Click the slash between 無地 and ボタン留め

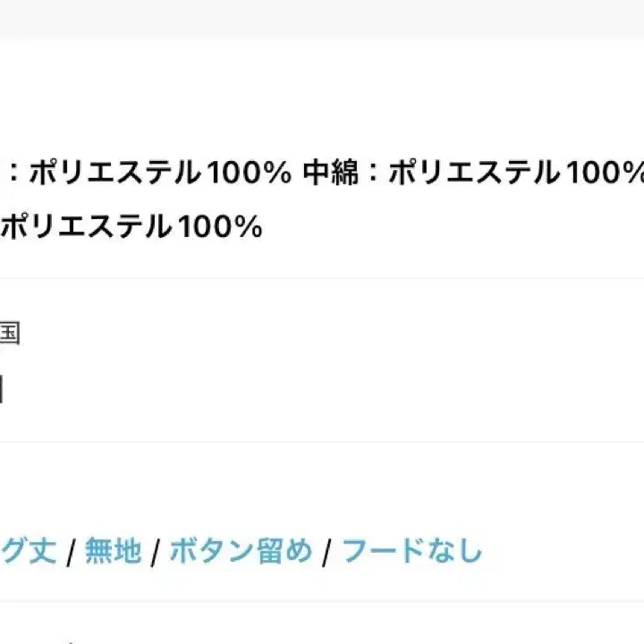click(155, 551)
